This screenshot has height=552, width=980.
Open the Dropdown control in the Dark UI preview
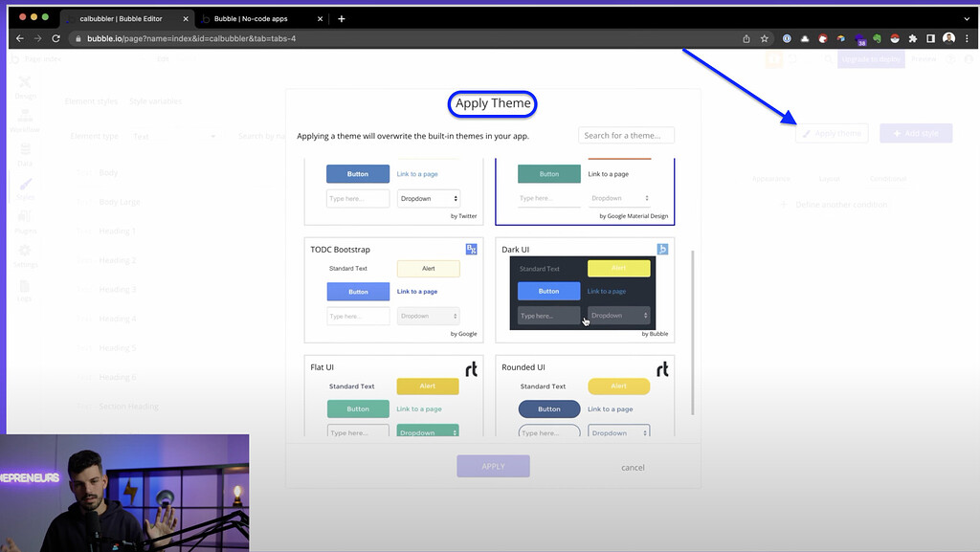[x=616, y=315]
